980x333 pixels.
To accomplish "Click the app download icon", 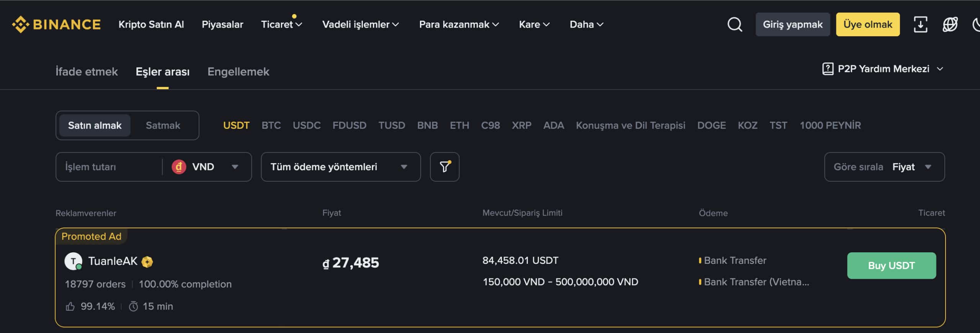I will [x=920, y=24].
